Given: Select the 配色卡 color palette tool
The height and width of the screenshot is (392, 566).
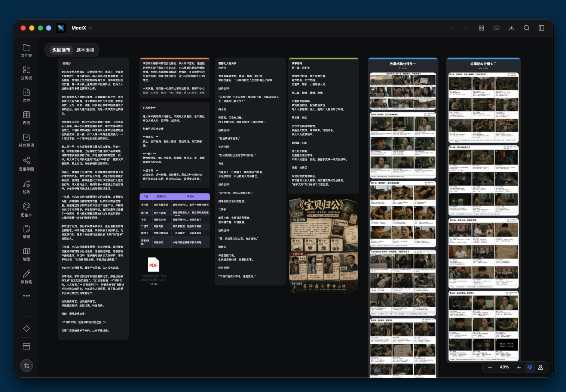Looking at the screenshot, I should 26,210.
